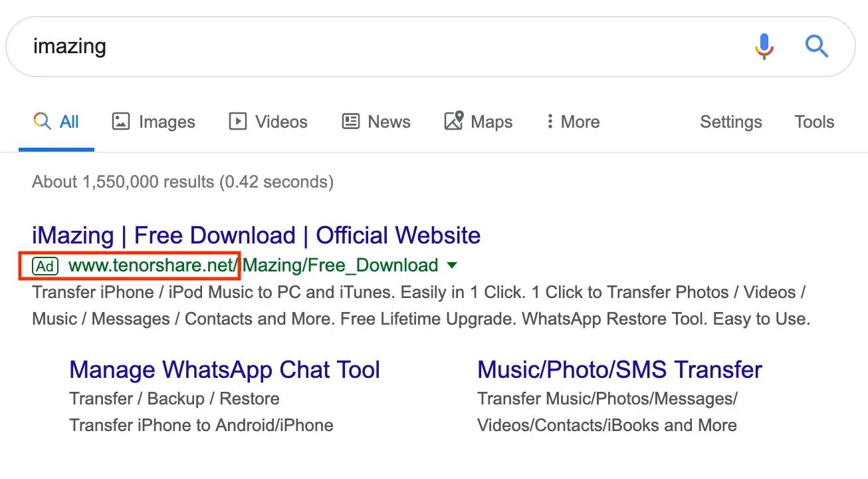
Task: Click the Maps pin icon
Action: tap(454, 122)
